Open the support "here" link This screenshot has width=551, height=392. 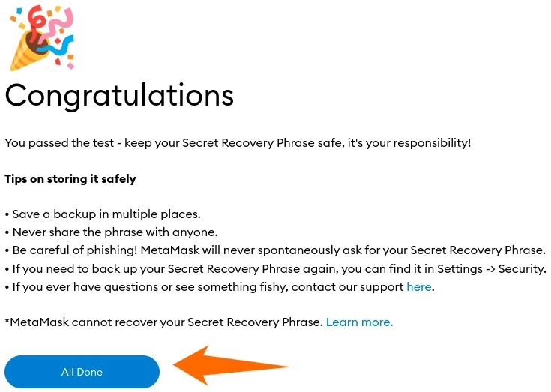point(419,287)
